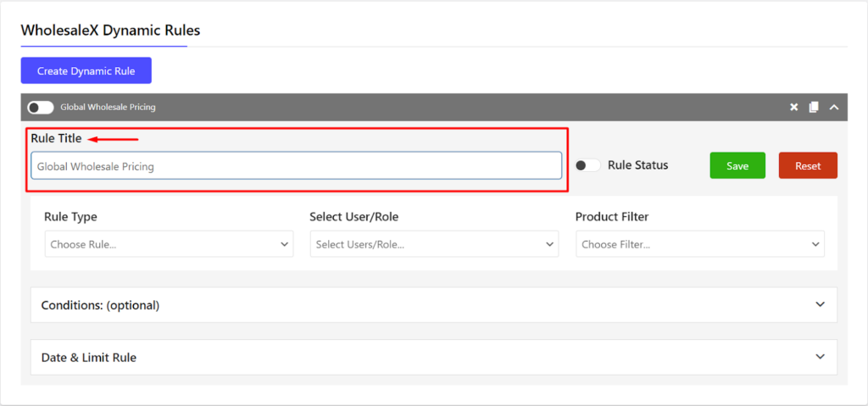Delete rule using the X icon
868x406 pixels.
click(x=793, y=108)
